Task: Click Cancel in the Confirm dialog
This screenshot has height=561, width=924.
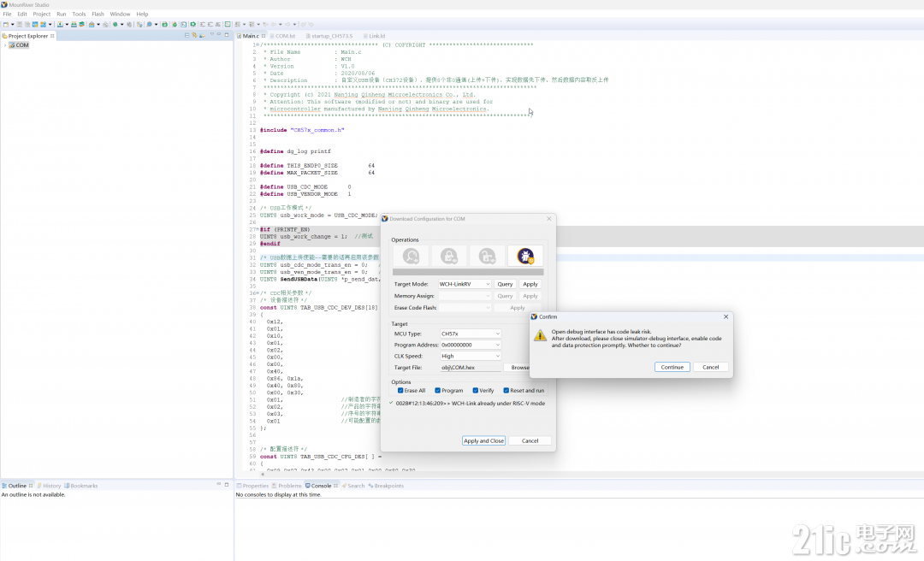Action: (x=711, y=367)
